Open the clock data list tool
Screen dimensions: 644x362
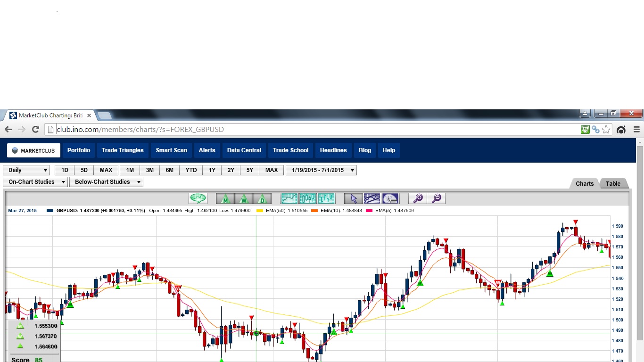[390, 198]
